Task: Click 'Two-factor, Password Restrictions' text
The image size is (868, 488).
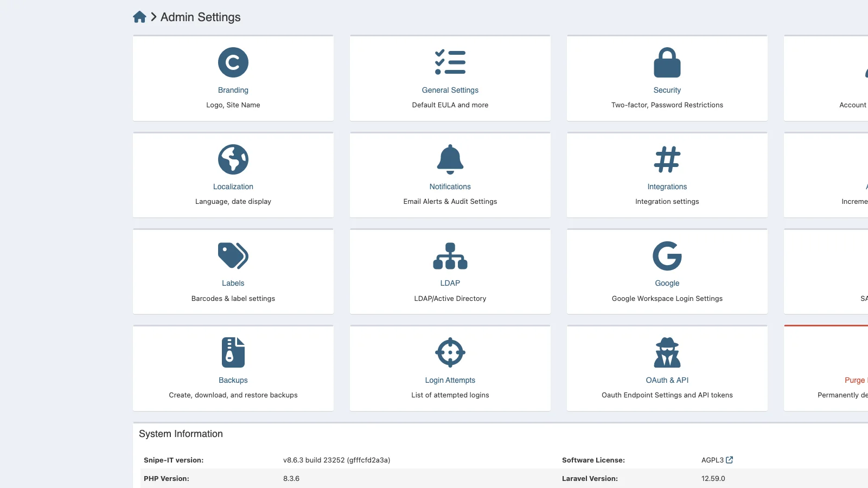Action: pos(667,105)
